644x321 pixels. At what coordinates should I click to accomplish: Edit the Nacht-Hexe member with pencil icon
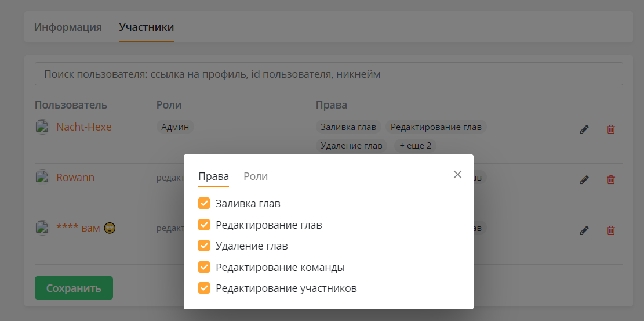coord(584,129)
